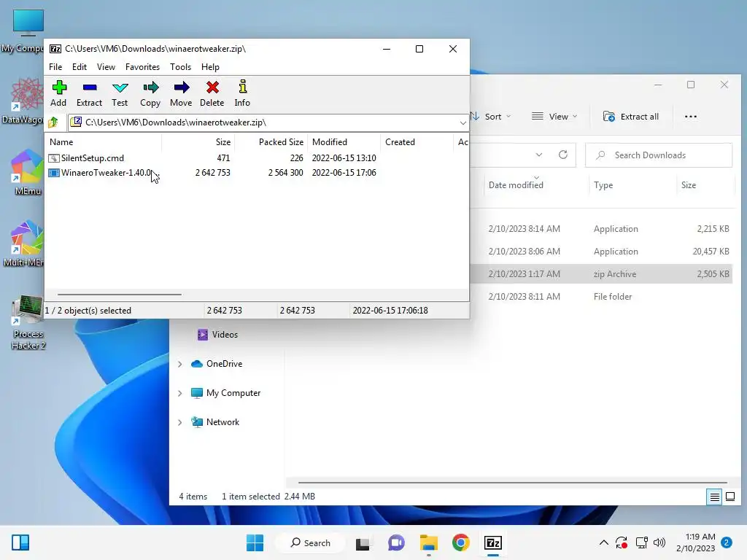Switch Explorer to details view icon
This screenshot has width=747, height=560.
[x=715, y=497]
